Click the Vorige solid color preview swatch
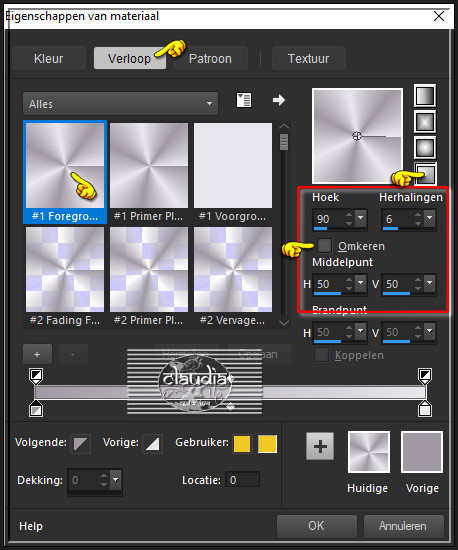458x550 pixels. (422, 452)
